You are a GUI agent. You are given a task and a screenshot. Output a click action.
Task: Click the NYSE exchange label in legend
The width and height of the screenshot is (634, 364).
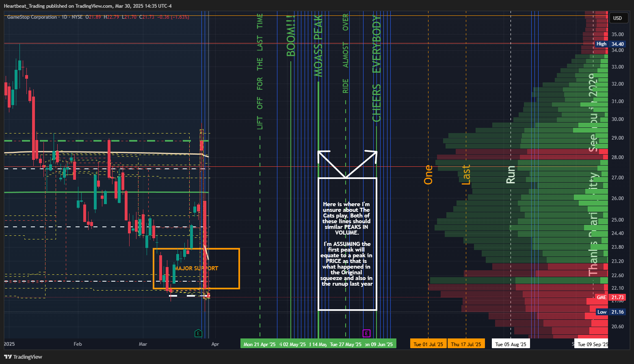(x=77, y=17)
